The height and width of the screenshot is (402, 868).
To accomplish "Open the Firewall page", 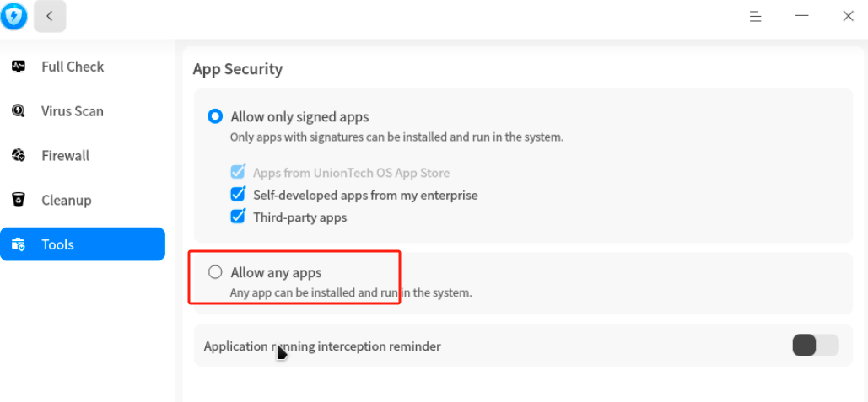I will coord(66,156).
